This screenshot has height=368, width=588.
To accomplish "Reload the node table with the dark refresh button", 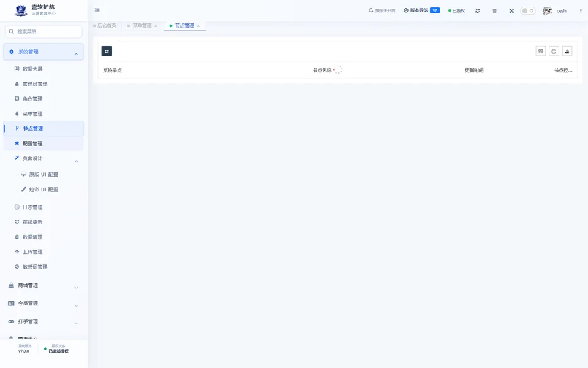I will point(107,51).
